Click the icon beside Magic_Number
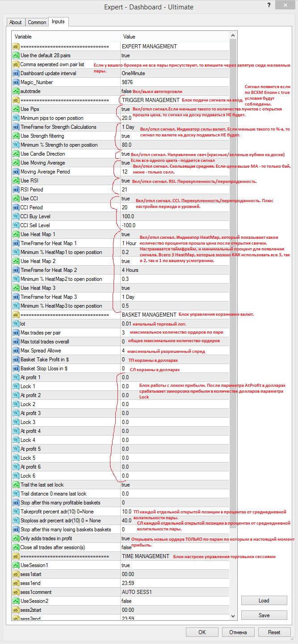The width and height of the screenshot is (298, 644). (16, 82)
